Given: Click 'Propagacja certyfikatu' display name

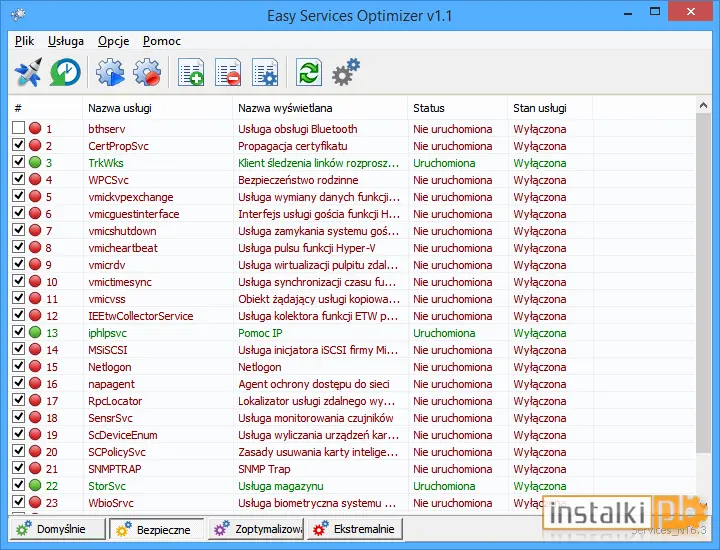Looking at the screenshot, I should [x=292, y=146].
